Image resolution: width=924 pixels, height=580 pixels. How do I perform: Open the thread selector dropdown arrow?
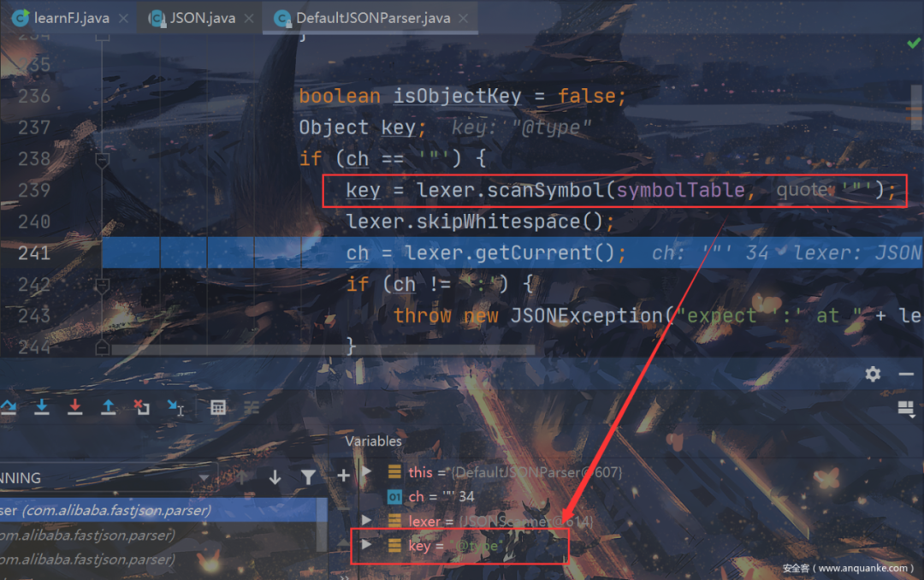[204, 477]
